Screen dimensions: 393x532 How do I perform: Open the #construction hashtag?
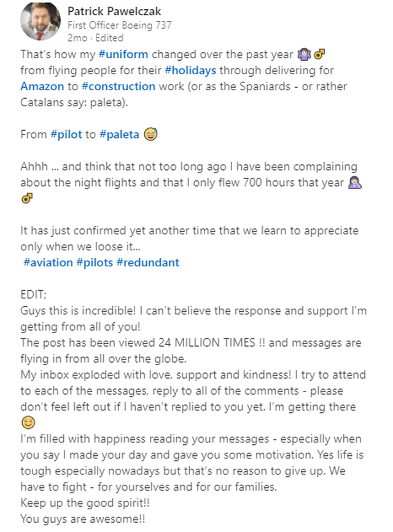(x=119, y=86)
